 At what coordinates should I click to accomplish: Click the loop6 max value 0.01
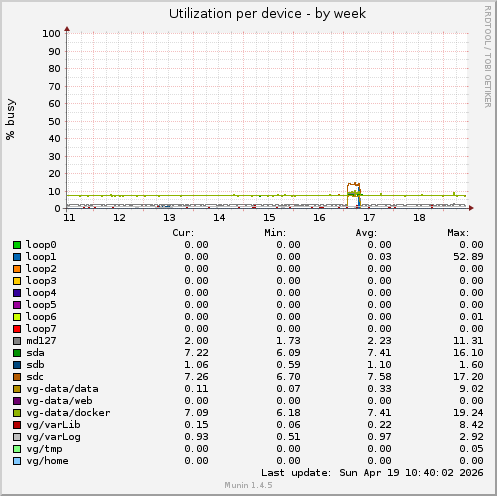471,317
